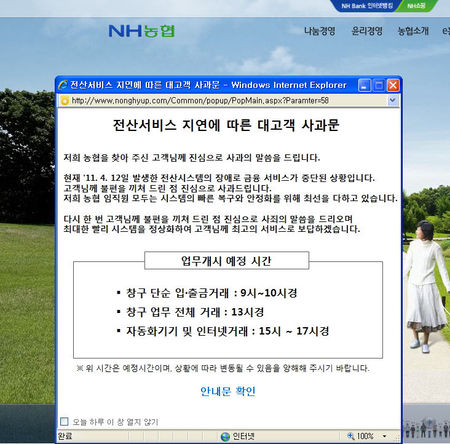Open the 농협소개 menu
This screenshot has width=450, height=444.
pyautogui.click(x=413, y=31)
